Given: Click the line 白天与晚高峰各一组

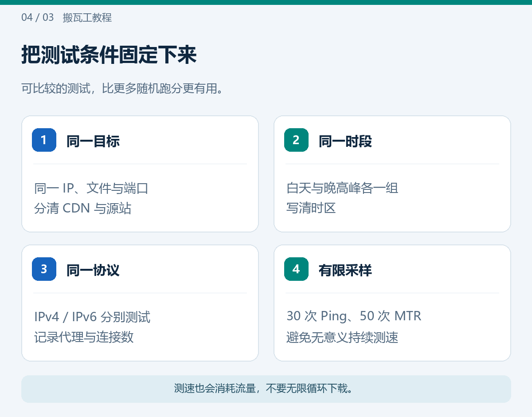Looking at the screenshot, I should tap(342, 188).
